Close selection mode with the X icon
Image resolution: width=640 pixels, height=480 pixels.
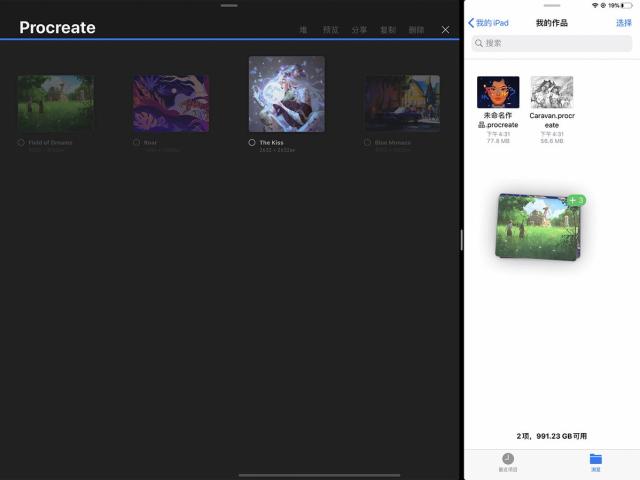click(445, 29)
